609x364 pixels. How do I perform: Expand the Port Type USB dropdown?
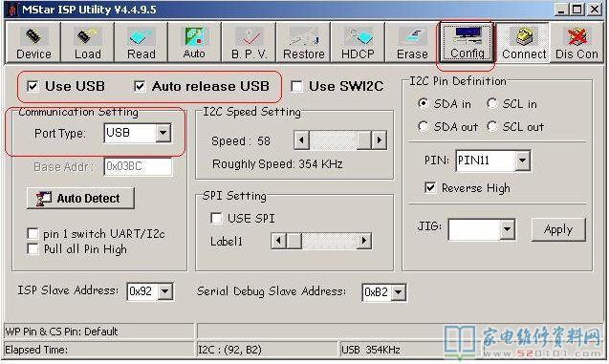coord(163,133)
